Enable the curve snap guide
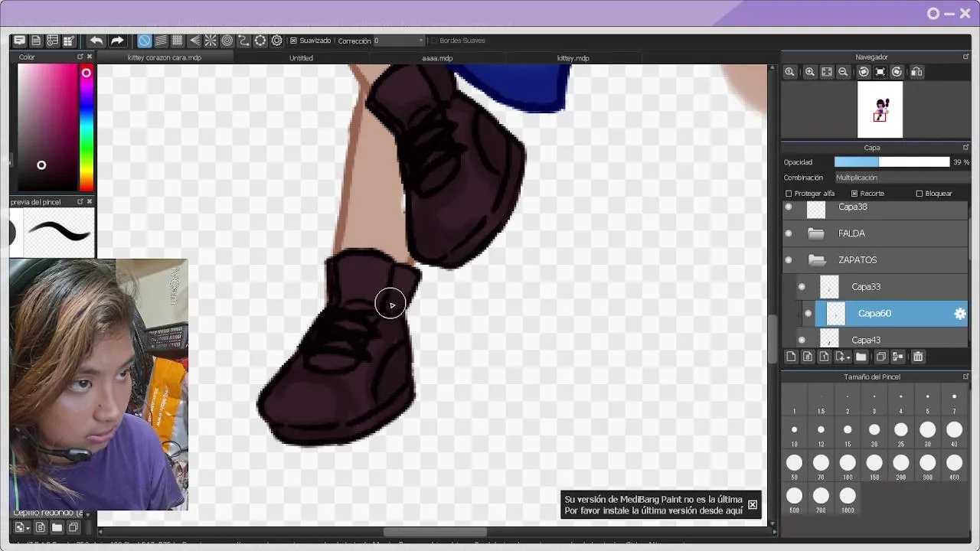This screenshot has height=551, width=980. 243,41
